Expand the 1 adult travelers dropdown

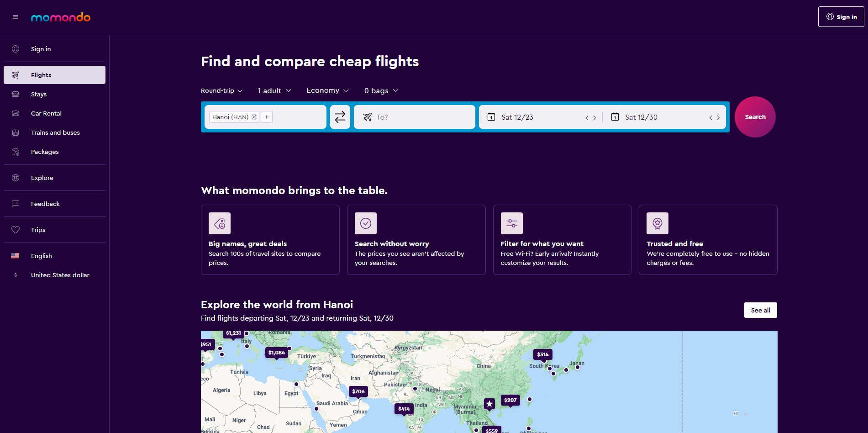tap(274, 90)
